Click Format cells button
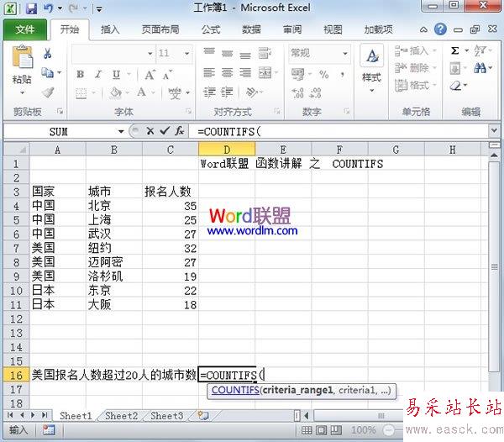The height and width of the screenshot is (442, 504). [x=415, y=85]
